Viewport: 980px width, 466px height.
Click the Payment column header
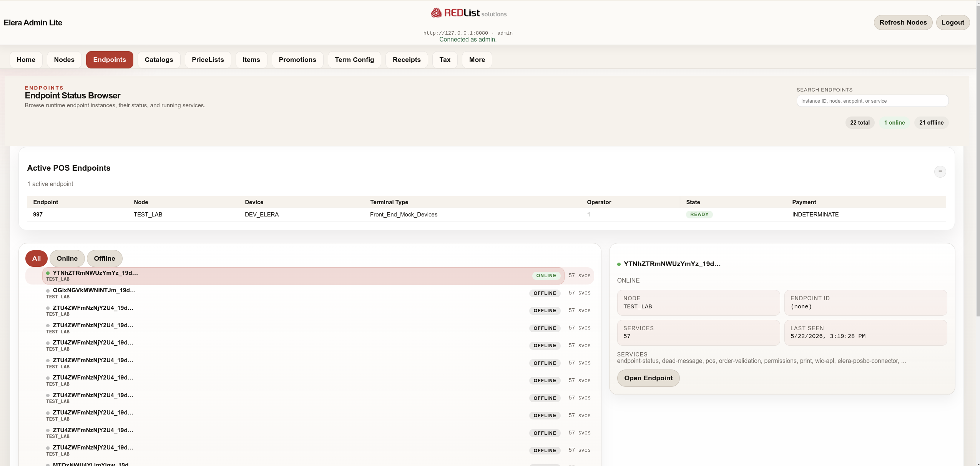pos(804,202)
